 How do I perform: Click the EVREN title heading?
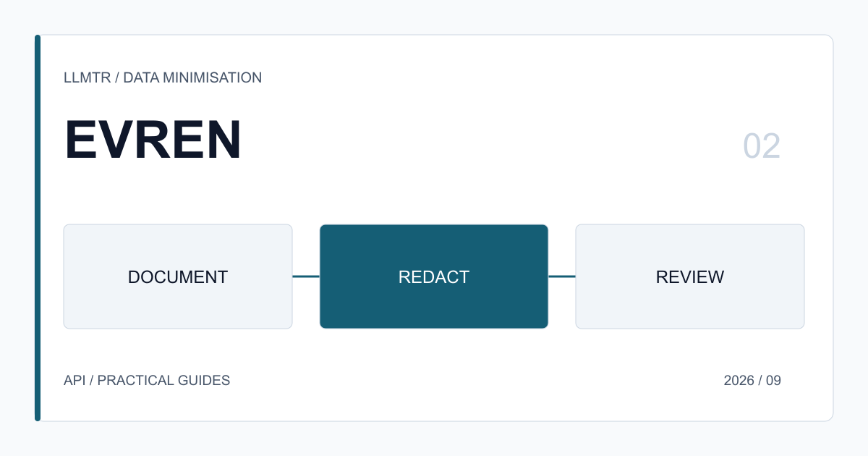pyautogui.click(x=153, y=140)
